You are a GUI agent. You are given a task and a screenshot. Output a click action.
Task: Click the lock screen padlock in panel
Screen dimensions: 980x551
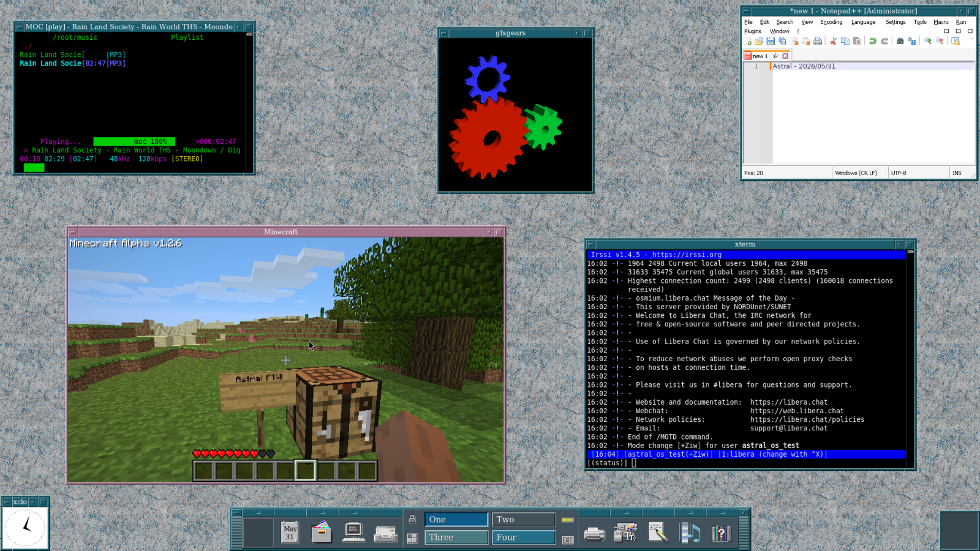pyautogui.click(x=412, y=519)
